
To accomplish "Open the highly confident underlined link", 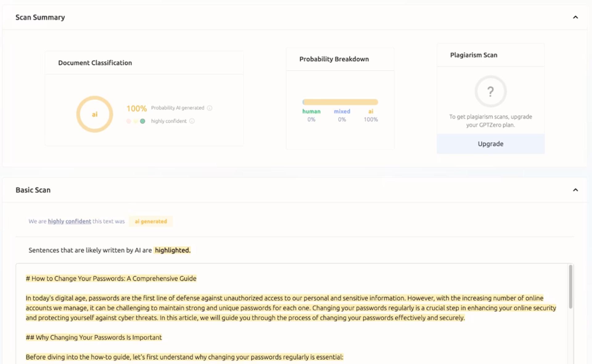I will tap(69, 221).
